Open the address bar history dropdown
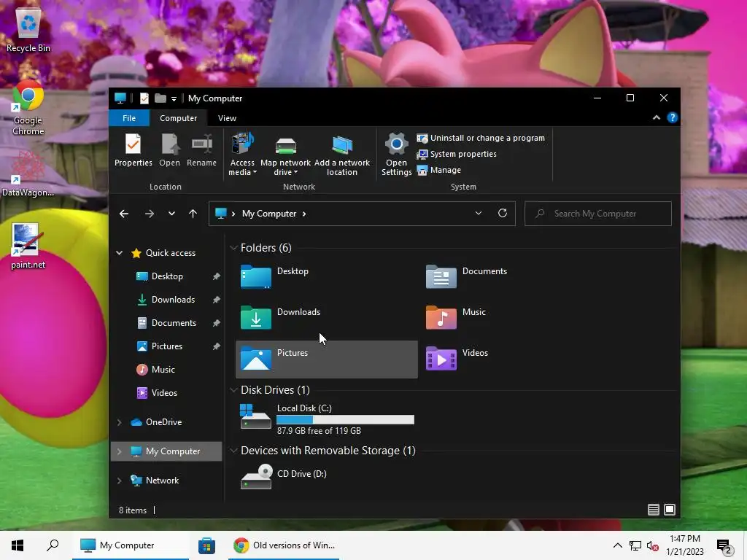This screenshot has width=747, height=560. [479, 214]
